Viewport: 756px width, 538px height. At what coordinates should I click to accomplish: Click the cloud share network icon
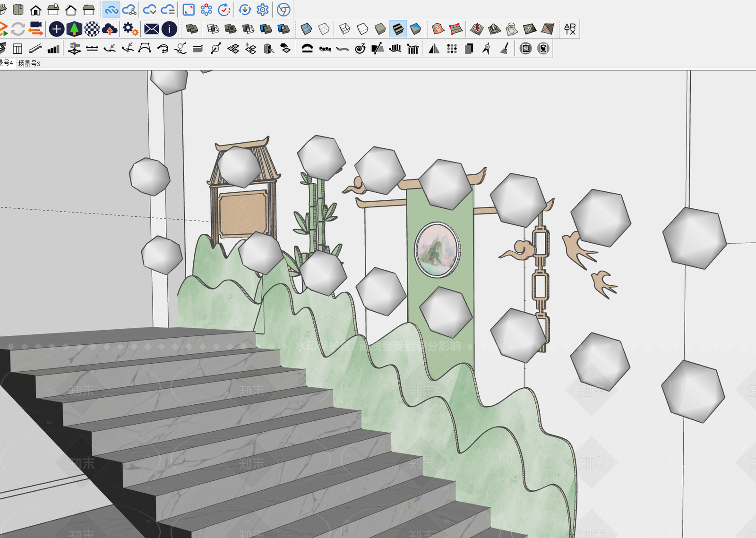tap(129, 9)
